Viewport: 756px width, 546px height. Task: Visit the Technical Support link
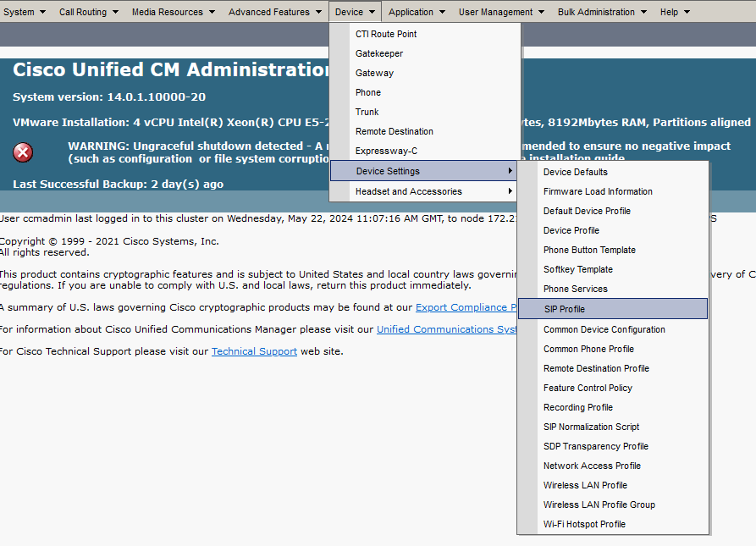254,351
